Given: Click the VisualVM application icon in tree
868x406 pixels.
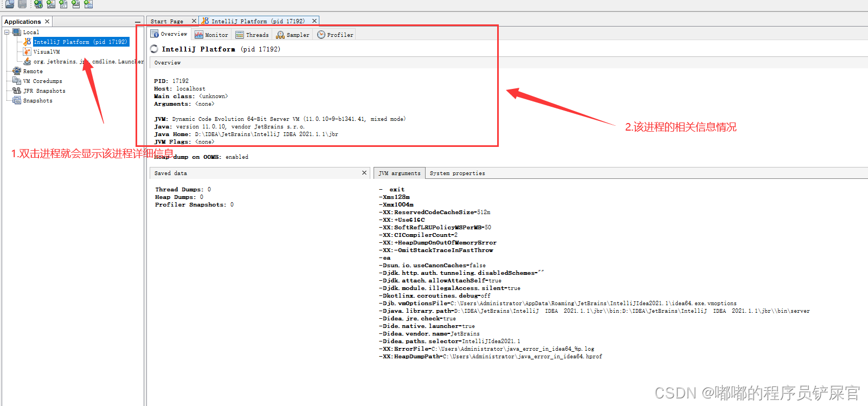Looking at the screenshot, I should click(27, 51).
